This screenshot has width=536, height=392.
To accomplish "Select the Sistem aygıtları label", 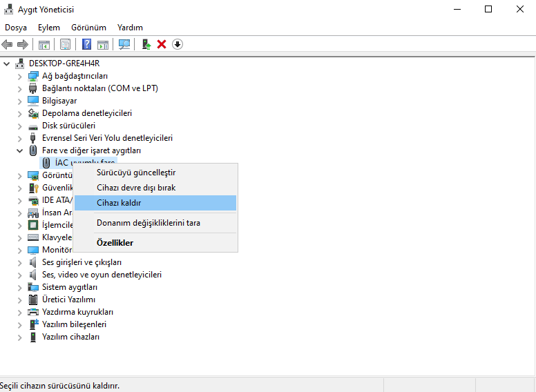I will [70, 287].
